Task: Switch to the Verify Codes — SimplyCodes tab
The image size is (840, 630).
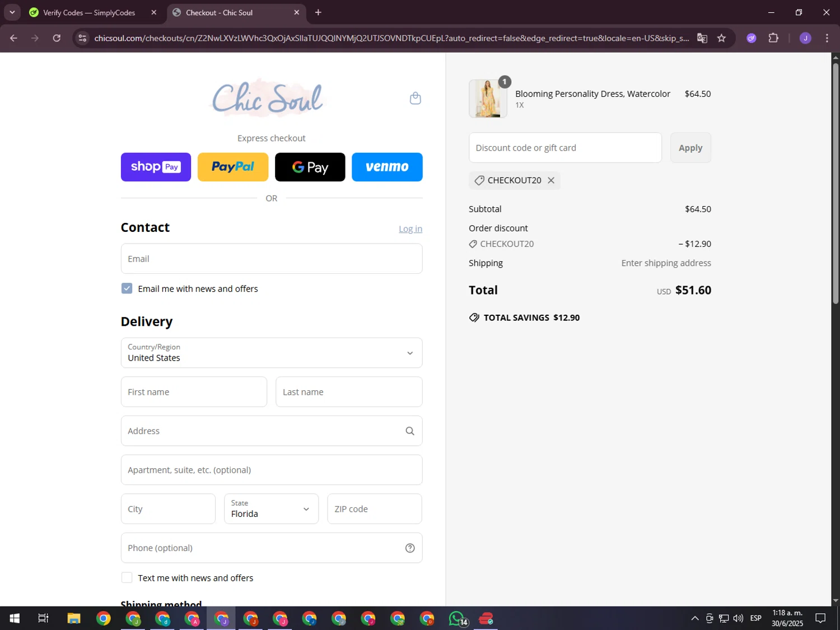Action: 90,12
